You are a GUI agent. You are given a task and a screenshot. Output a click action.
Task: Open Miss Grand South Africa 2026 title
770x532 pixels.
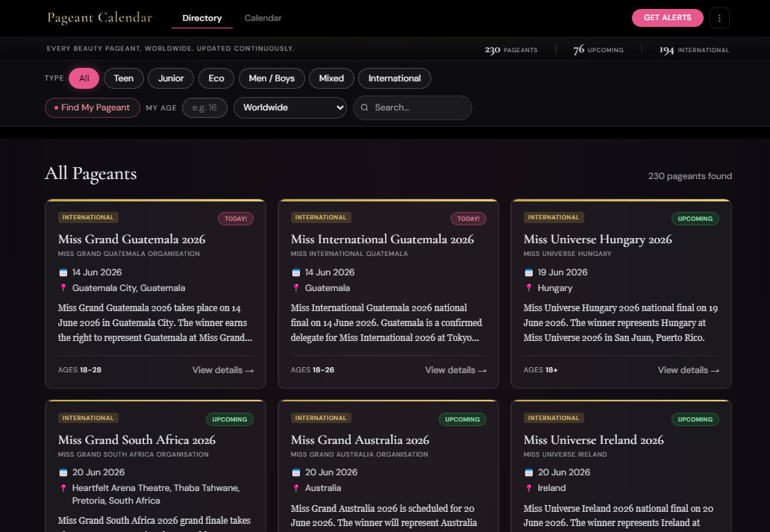pos(137,440)
